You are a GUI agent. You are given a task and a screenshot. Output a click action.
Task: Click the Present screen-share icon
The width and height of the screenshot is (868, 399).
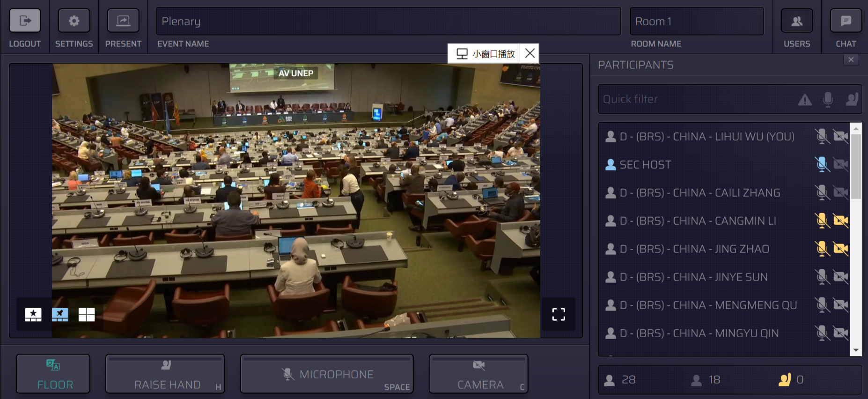click(x=123, y=21)
